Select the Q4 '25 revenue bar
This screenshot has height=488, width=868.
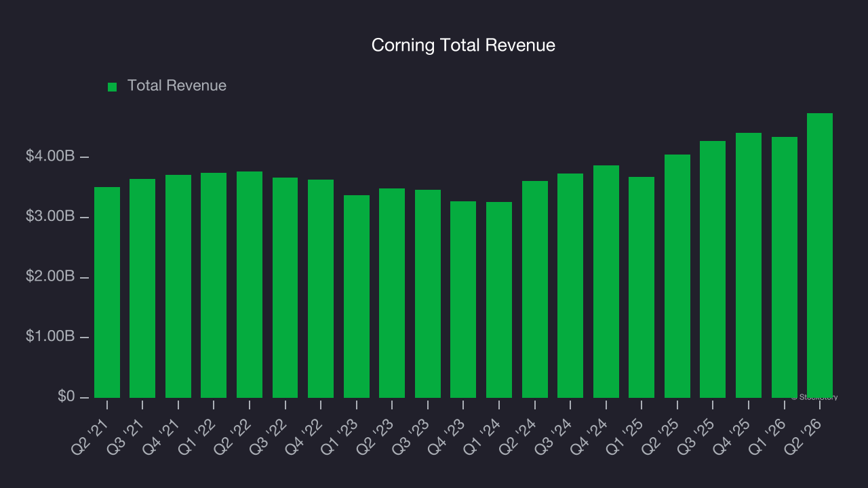749,265
